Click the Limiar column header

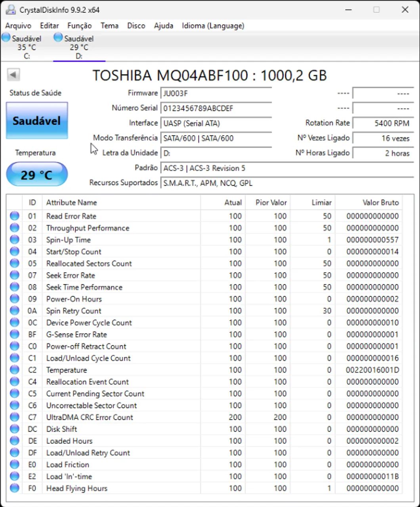[x=313, y=202]
